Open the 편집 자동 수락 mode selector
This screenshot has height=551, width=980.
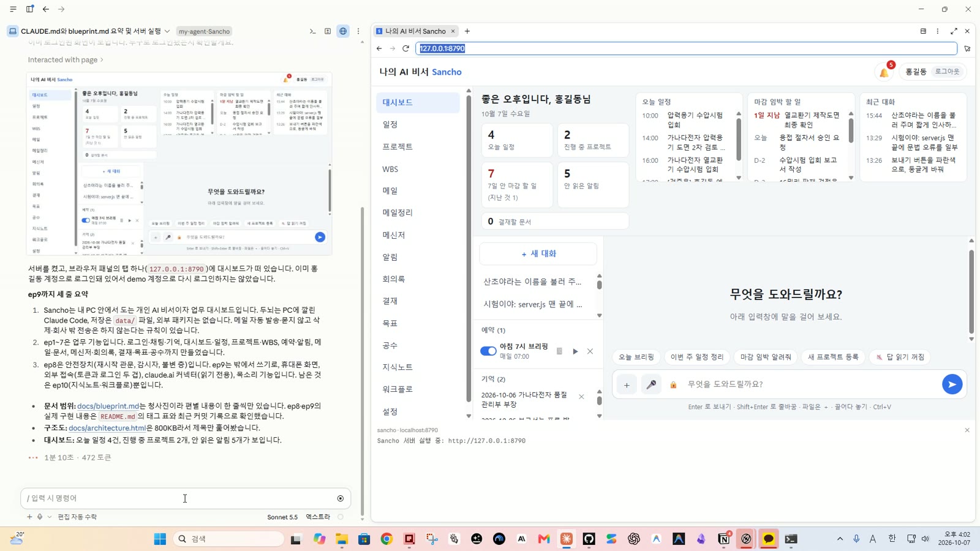pyautogui.click(x=77, y=517)
